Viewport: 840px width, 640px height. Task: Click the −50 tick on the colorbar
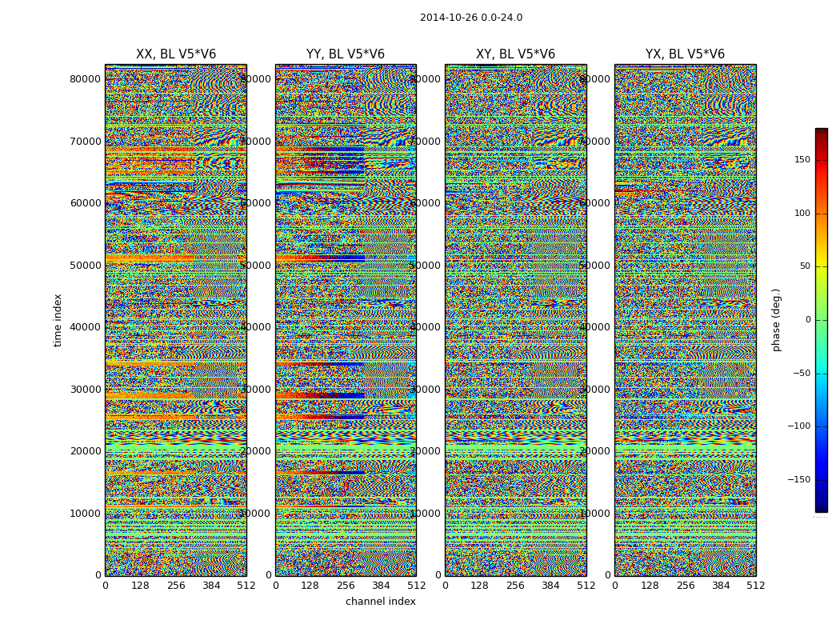tap(801, 374)
